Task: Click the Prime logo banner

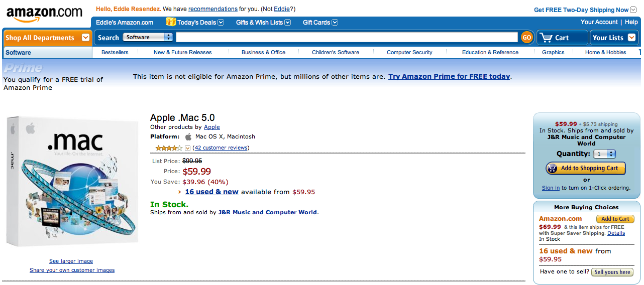Action: pos(23,68)
